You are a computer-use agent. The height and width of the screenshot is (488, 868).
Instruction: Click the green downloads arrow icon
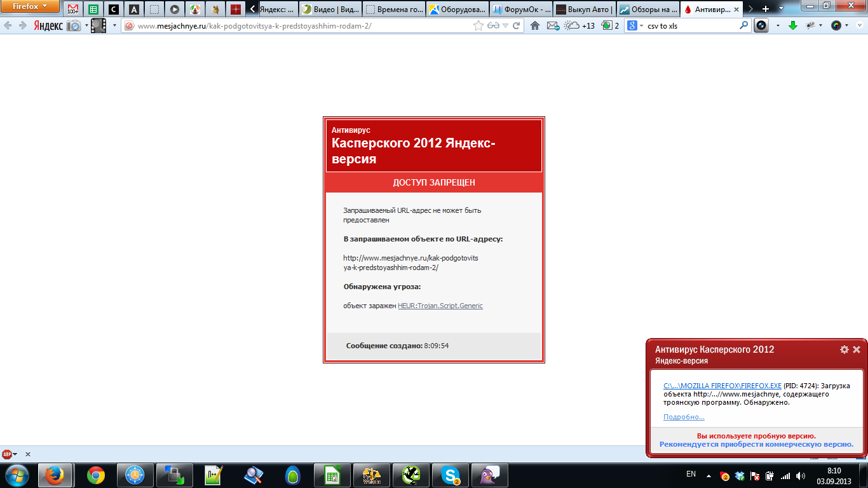pos(793,26)
